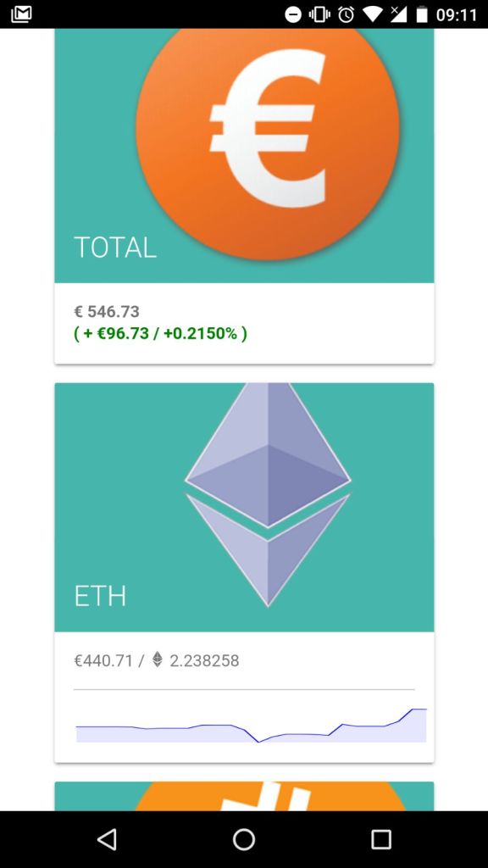
Task: Tap the alarm clock status icon
Action: (x=344, y=14)
